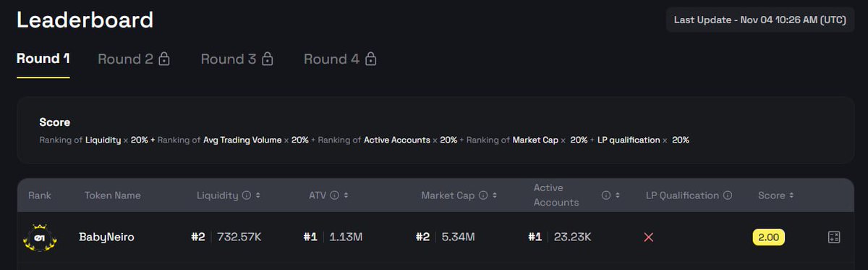Viewport: 868px width, 270px height.
Task: Click the Active Accounts info icon
Action: pos(606,195)
